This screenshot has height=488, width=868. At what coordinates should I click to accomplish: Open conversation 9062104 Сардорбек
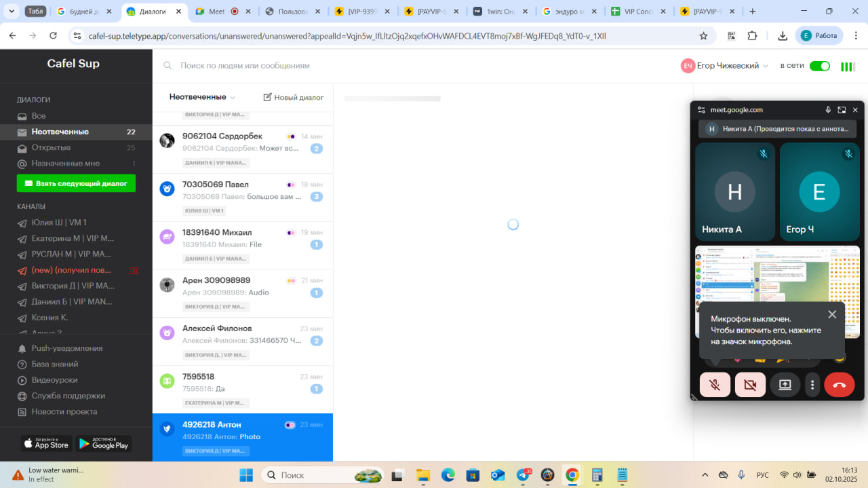click(243, 149)
